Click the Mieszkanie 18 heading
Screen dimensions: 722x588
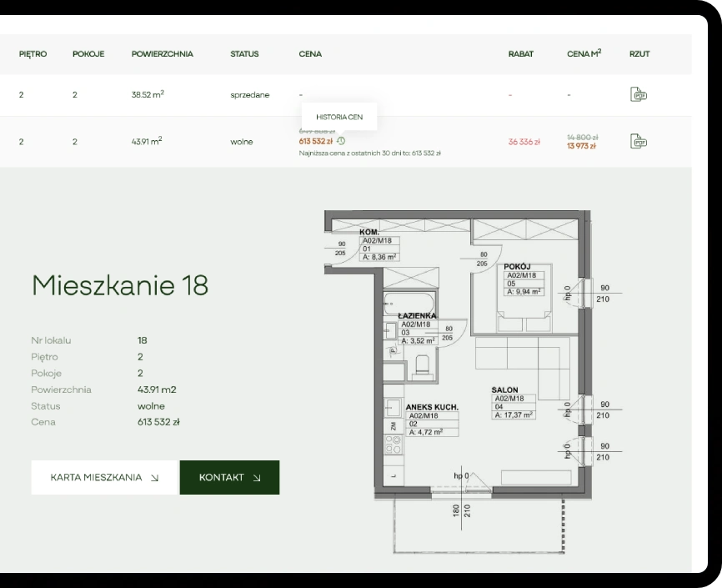point(119,286)
